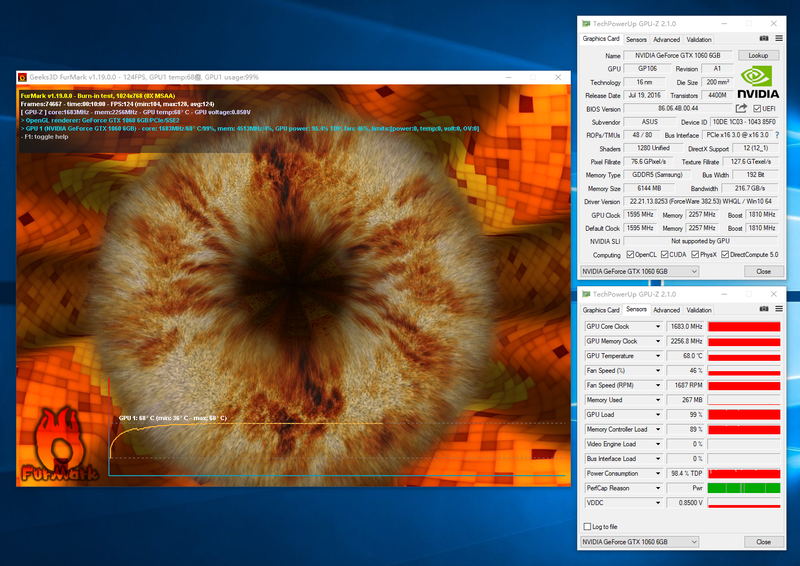800x566 pixels.
Task: Switch to Validation tab in top GPU-Z window
Action: [x=698, y=39]
